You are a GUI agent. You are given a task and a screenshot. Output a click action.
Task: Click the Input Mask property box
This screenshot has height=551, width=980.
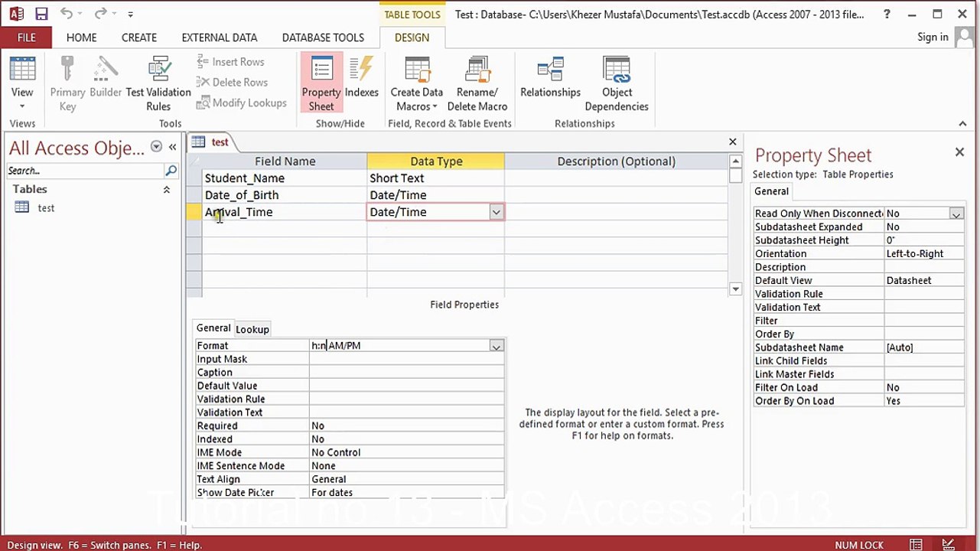tap(406, 359)
